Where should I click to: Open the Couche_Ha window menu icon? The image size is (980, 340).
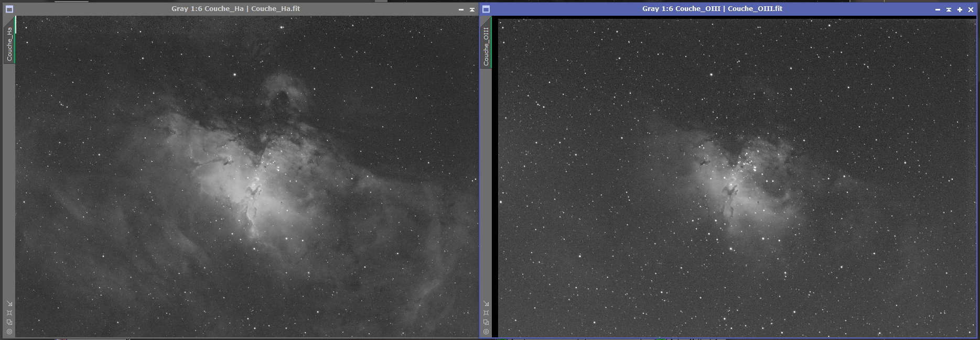9,9
